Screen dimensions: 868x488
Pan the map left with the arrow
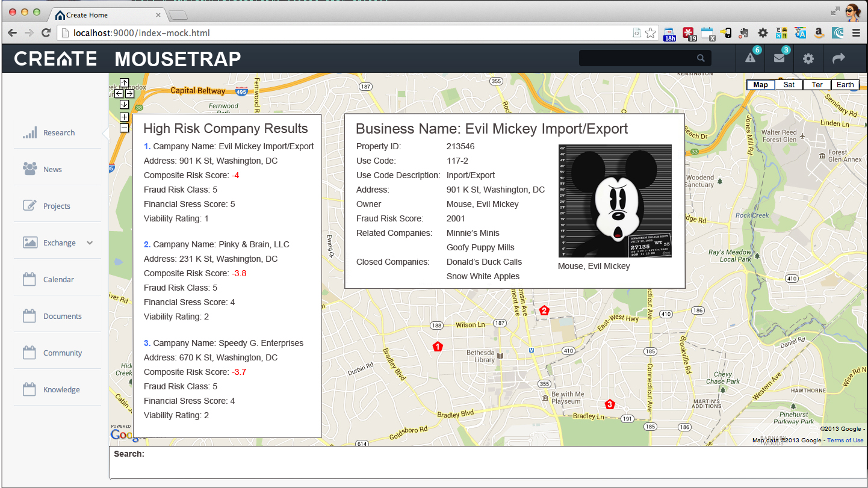(119, 94)
